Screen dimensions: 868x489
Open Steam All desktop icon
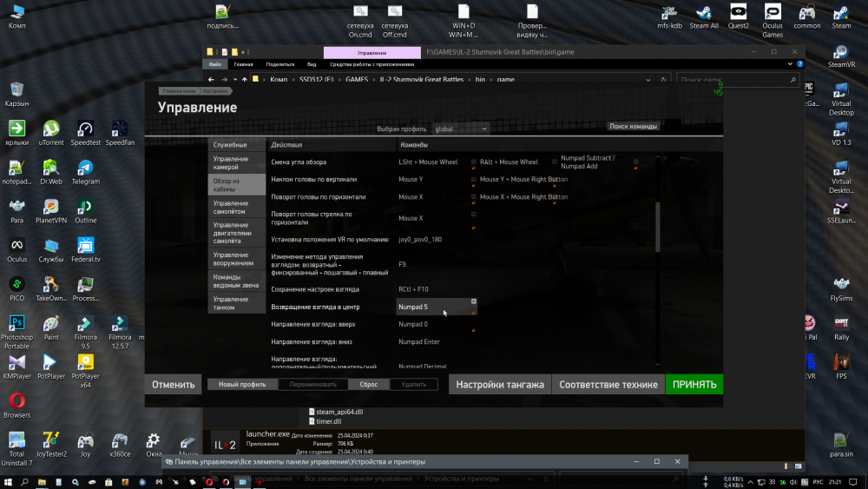pos(704,16)
